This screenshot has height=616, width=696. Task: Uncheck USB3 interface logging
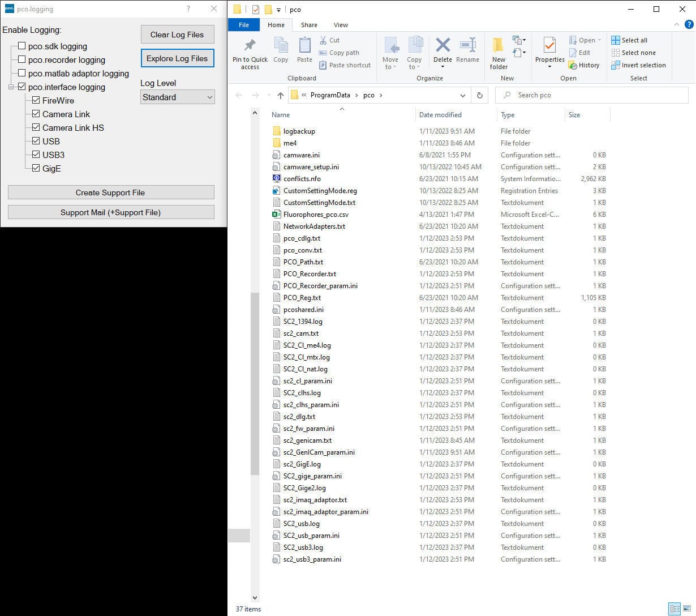[x=36, y=155]
